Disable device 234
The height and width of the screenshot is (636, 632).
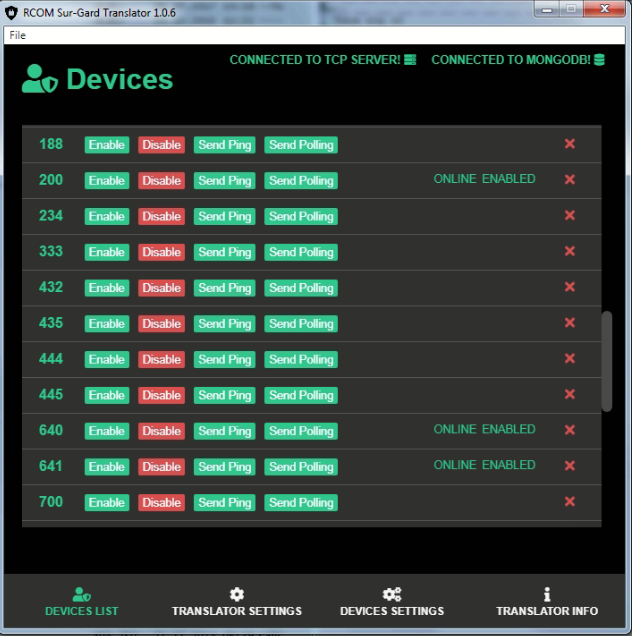[161, 216]
